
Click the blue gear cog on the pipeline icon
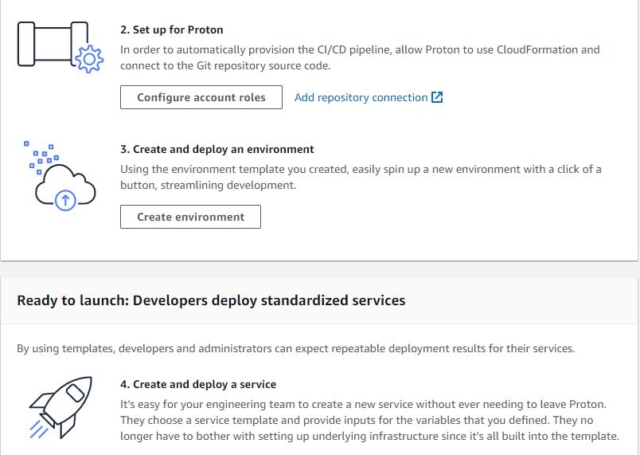(x=89, y=59)
